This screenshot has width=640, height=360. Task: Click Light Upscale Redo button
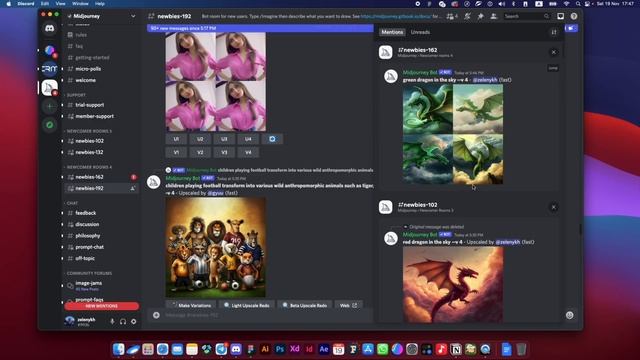tap(247, 305)
